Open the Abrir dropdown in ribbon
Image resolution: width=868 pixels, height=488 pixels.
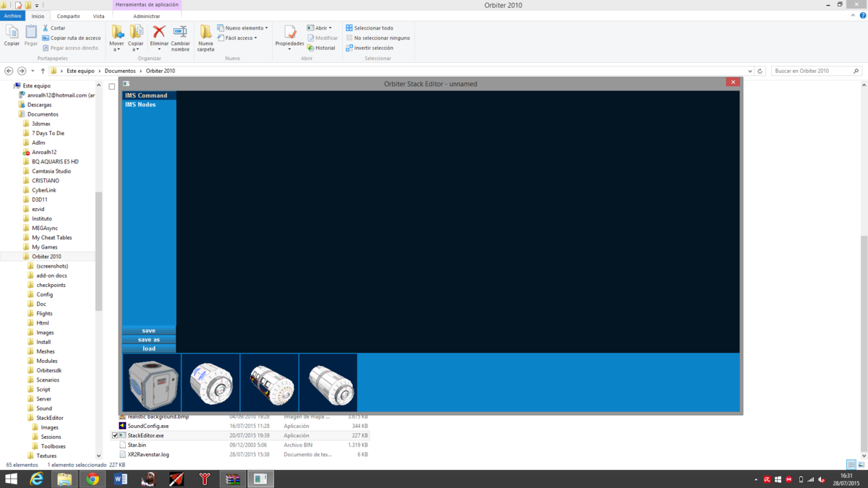[x=319, y=28]
